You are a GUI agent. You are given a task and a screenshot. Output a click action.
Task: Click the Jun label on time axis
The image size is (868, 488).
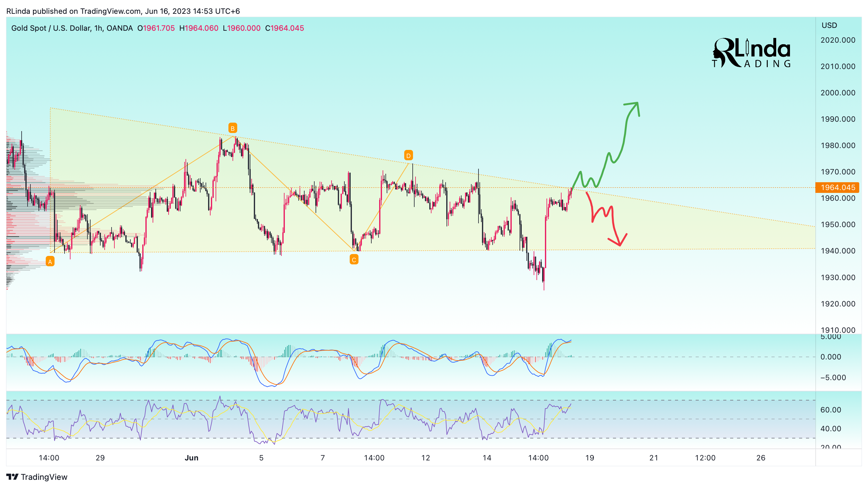coord(191,458)
